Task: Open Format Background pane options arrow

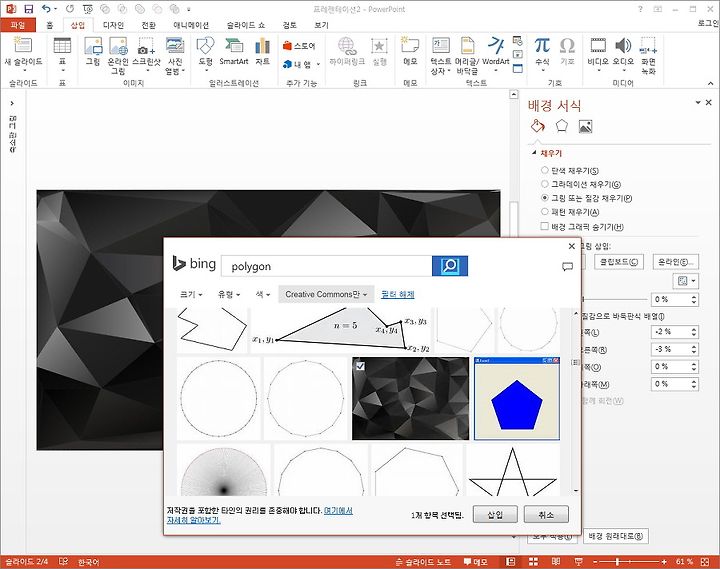Action: [698, 102]
